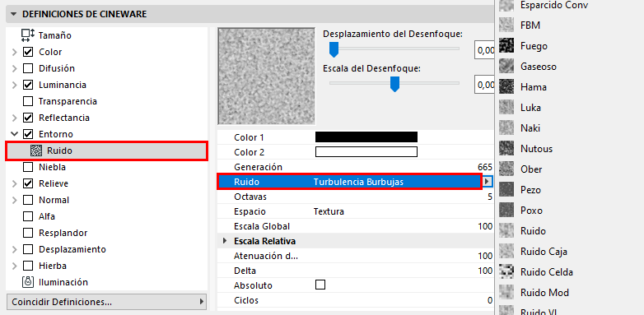The image size is (644, 315).
Task: Toggle the Luminancia checkbox
Action: coord(28,85)
